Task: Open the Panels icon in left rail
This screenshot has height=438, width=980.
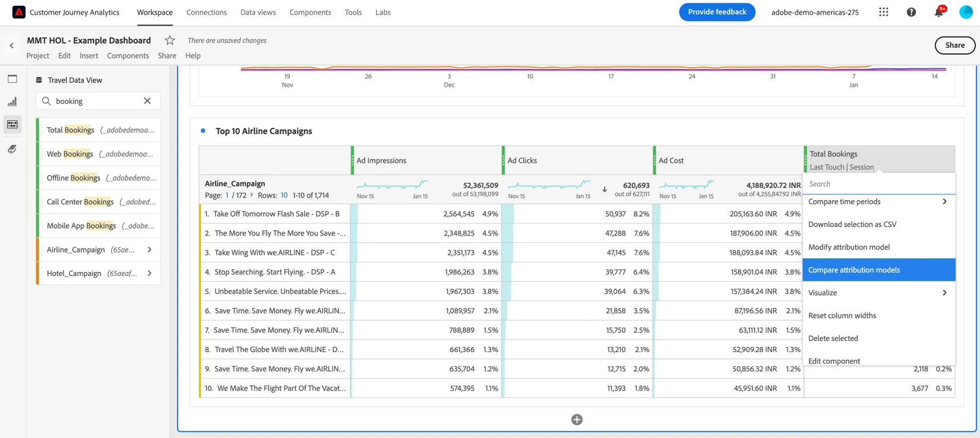Action: 13,79
